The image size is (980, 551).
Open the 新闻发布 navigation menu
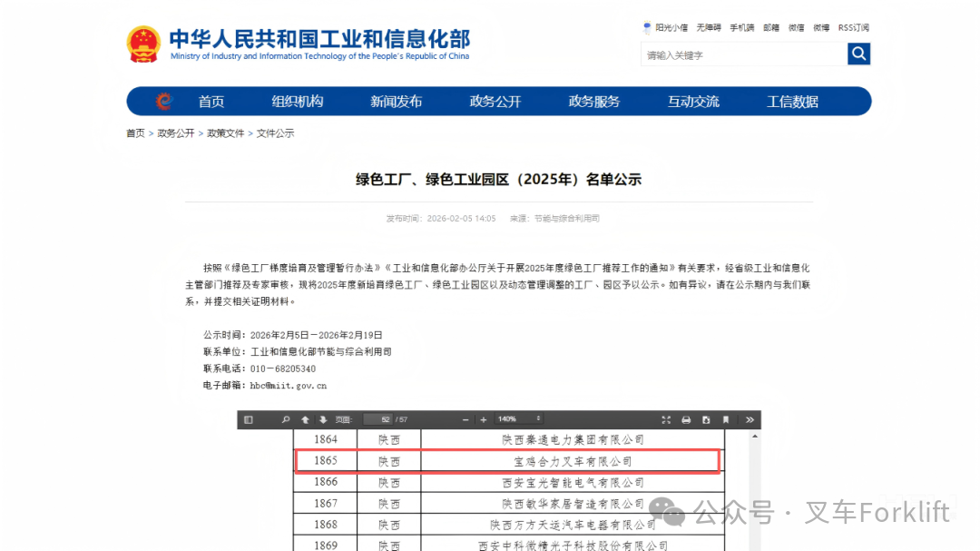pos(396,102)
